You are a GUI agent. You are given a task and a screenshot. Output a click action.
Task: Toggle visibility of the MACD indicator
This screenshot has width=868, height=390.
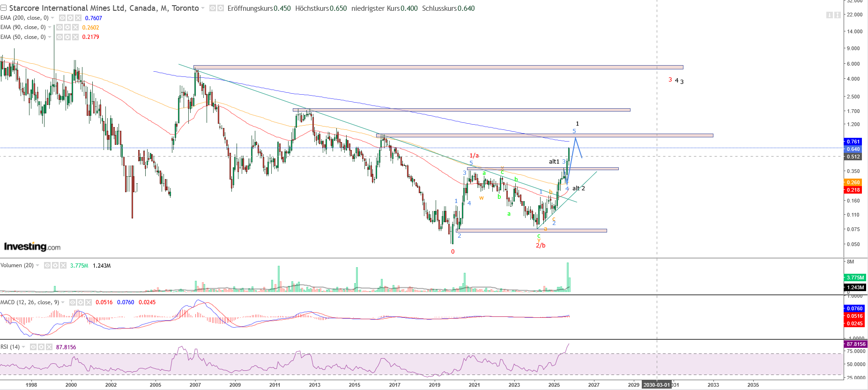(72, 302)
